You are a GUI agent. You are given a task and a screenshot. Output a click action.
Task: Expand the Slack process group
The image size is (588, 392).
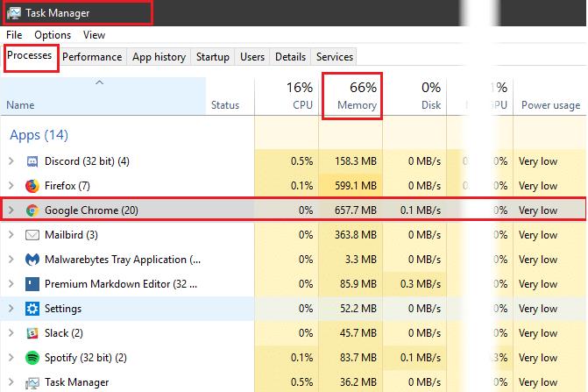pyautogui.click(x=11, y=333)
